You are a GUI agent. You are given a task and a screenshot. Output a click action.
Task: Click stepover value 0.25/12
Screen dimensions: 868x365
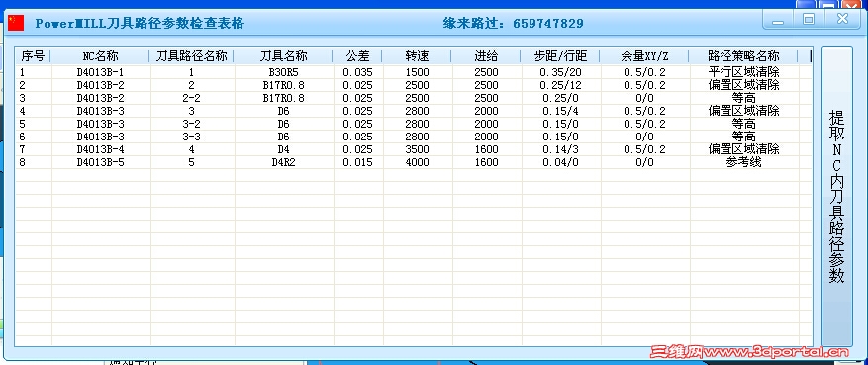[x=560, y=85]
